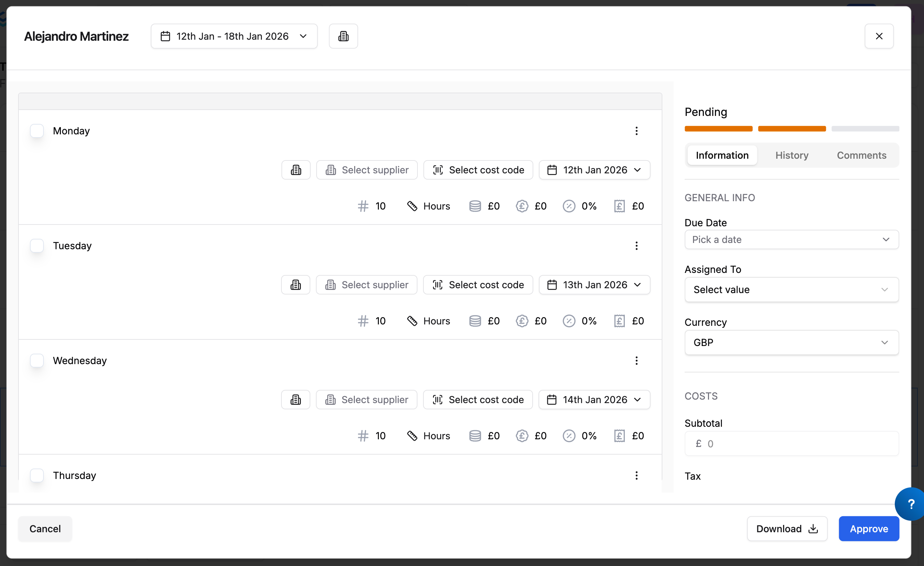The width and height of the screenshot is (924, 566).
Task: Open Select cost code in Monday row
Action: tap(478, 170)
